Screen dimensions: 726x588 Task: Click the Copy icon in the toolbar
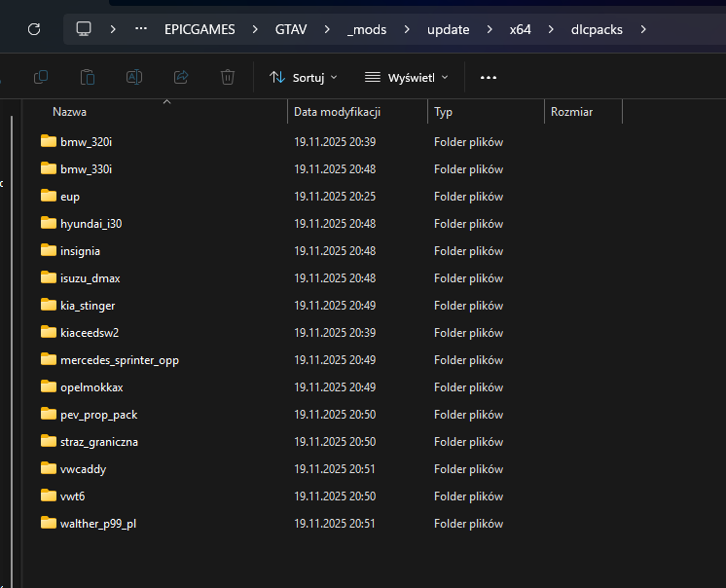pyautogui.click(x=41, y=77)
